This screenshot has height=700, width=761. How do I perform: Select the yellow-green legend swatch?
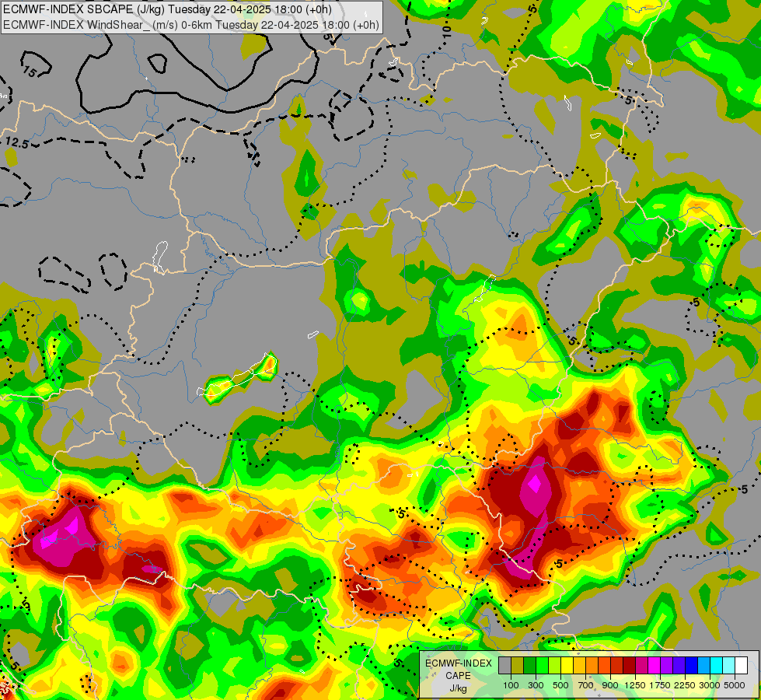point(555,665)
